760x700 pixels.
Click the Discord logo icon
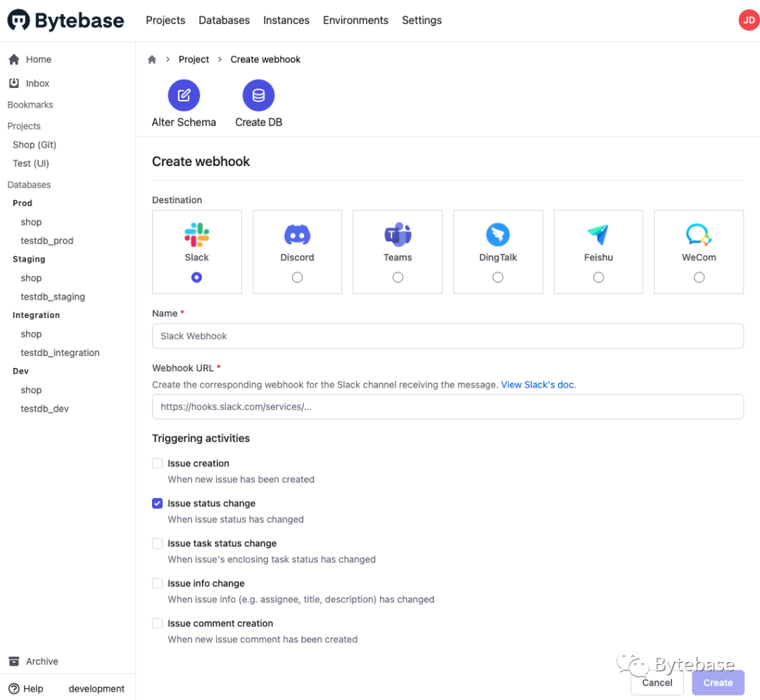(x=297, y=235)
